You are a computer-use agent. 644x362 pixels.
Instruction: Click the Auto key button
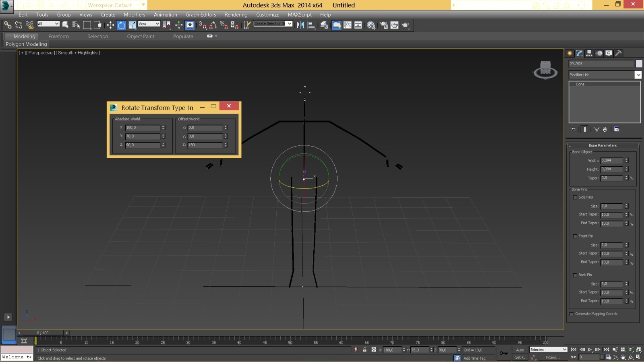click(520, 350)
